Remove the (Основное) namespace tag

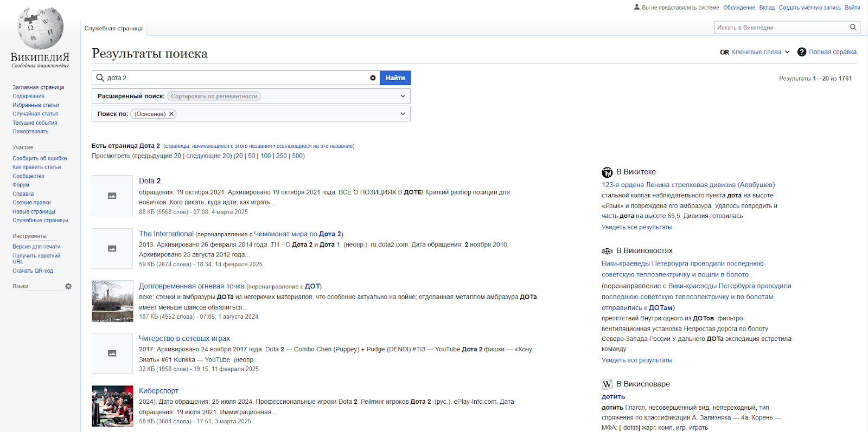(x=171, y=114)
